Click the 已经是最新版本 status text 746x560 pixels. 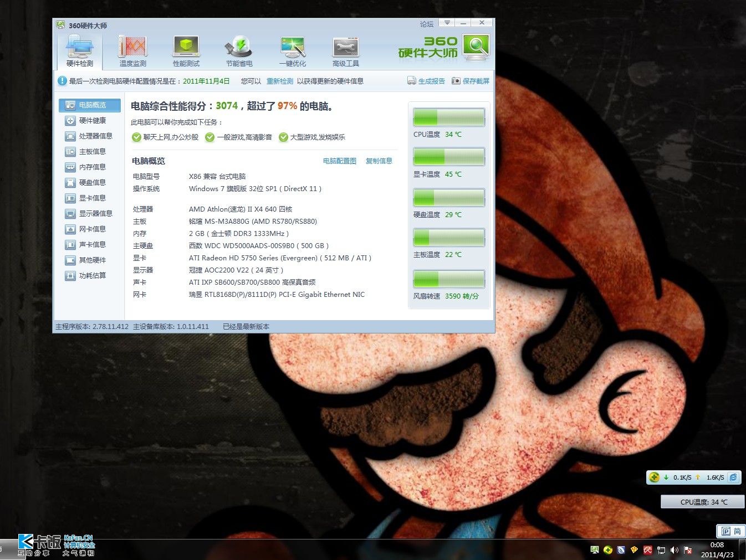246,326
